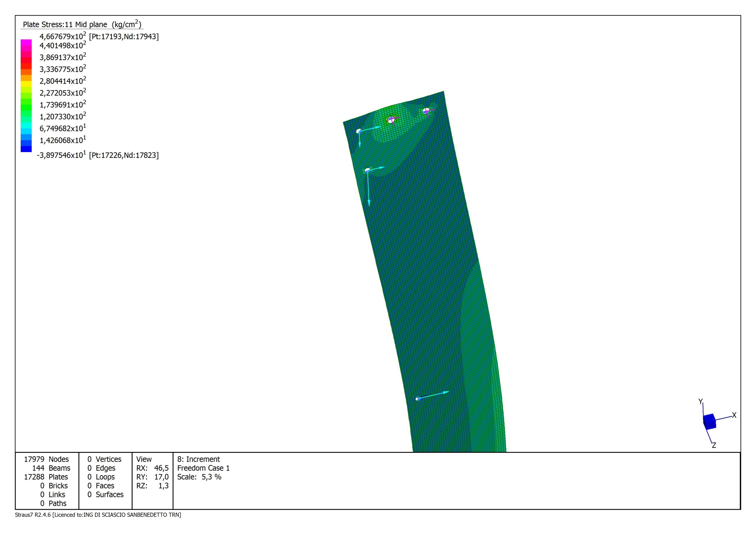
Task: Click the 1,426068x10¹ legend value
Action: click(63, 140)
